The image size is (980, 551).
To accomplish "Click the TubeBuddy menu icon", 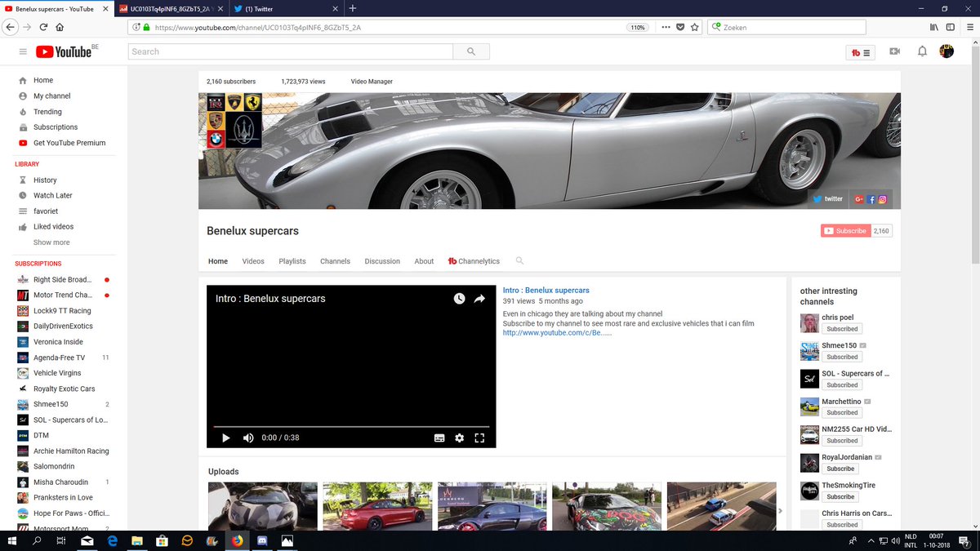I will point(861,52).
